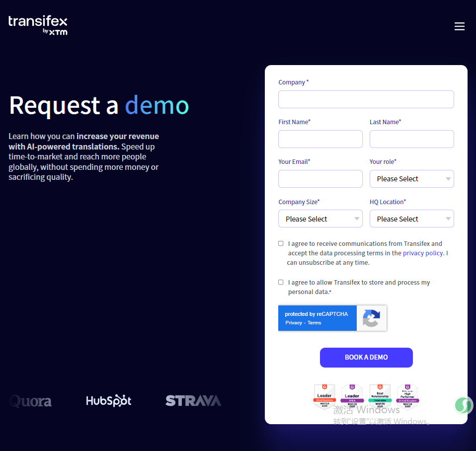Click the reCAPTCHA logo icon
Viewport: 476px width, 451px height.
click(371, 318)
